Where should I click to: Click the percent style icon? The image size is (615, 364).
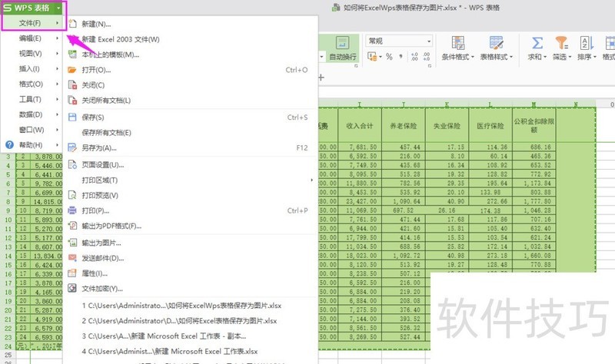click(389, 57)
